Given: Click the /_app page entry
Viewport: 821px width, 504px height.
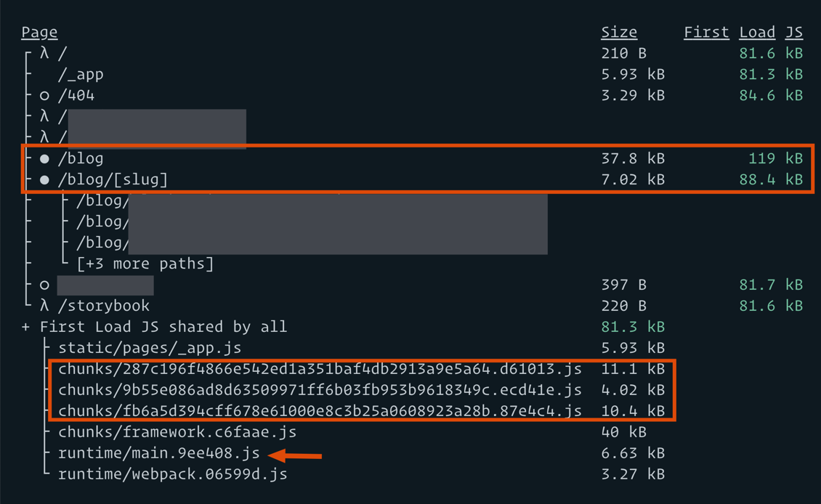Looking at the screenshot, I should click(81, 74).
